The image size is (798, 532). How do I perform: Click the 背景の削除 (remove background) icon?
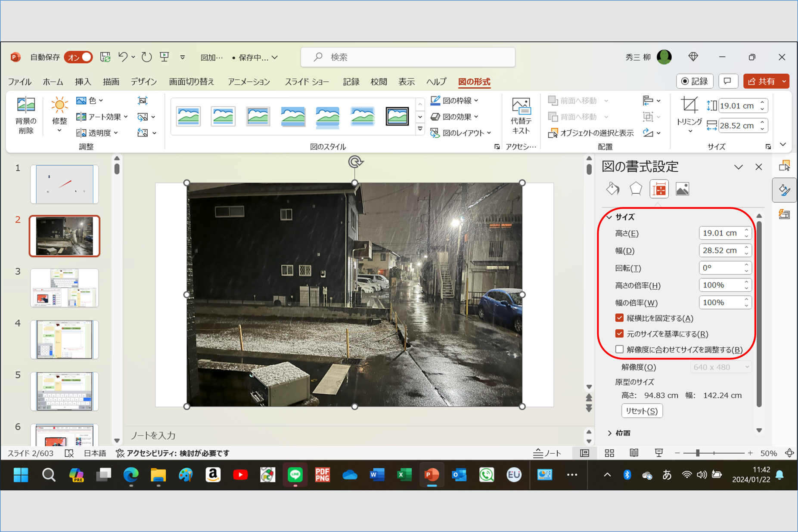(26, 115)
